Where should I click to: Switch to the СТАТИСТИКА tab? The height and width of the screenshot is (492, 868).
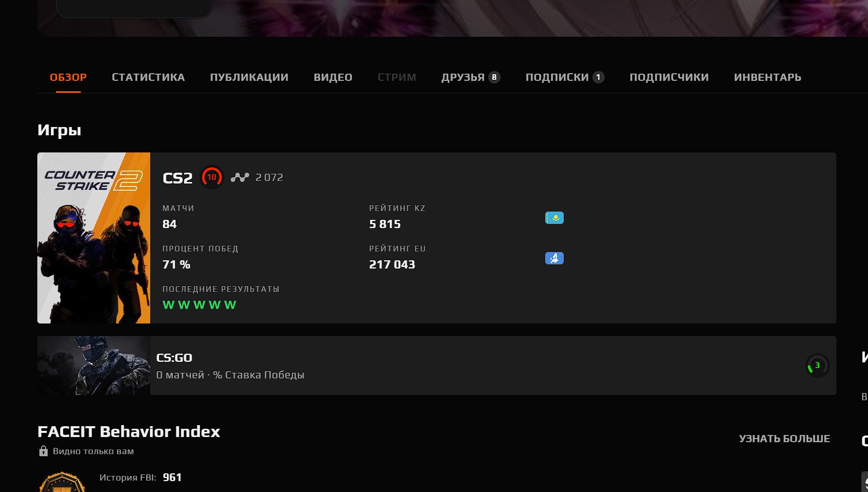click(x=148, y=77)
